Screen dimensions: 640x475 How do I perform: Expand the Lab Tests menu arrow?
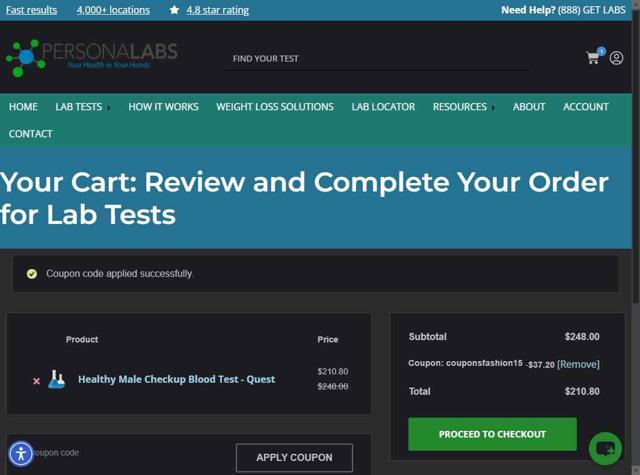pos(109,108)
